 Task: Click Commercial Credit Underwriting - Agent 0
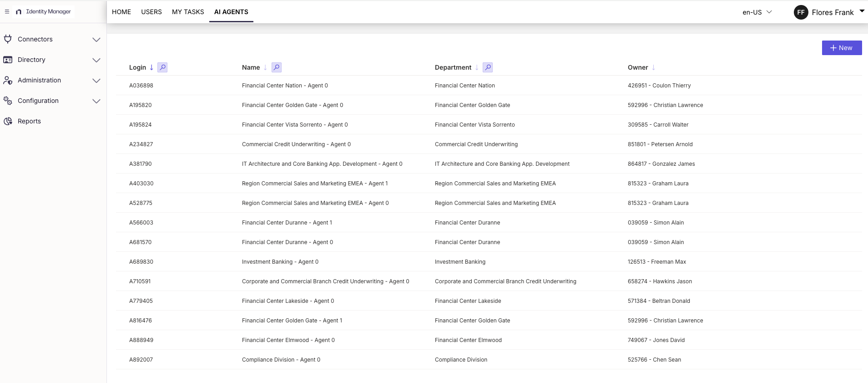tap(296, 144)
